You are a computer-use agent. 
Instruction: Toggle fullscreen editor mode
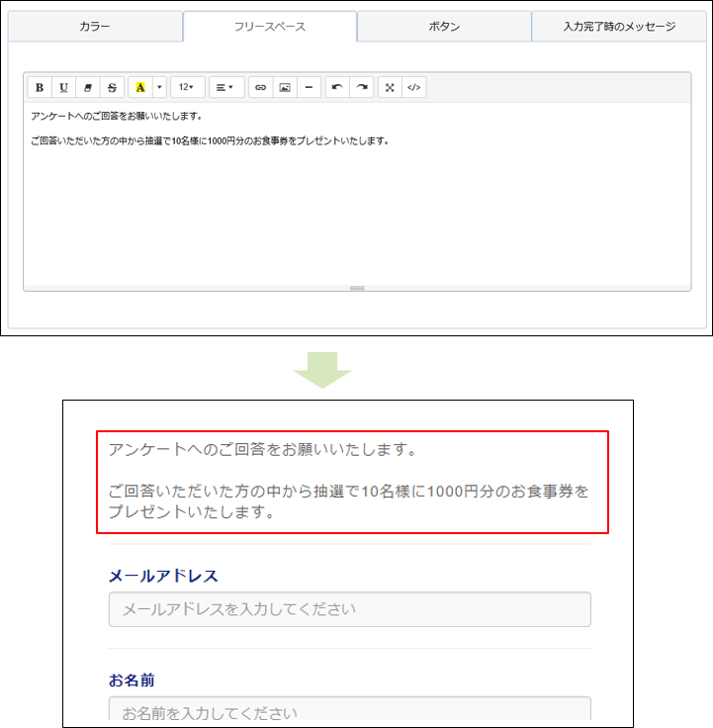pyautogui.click(x=390, y=87)
